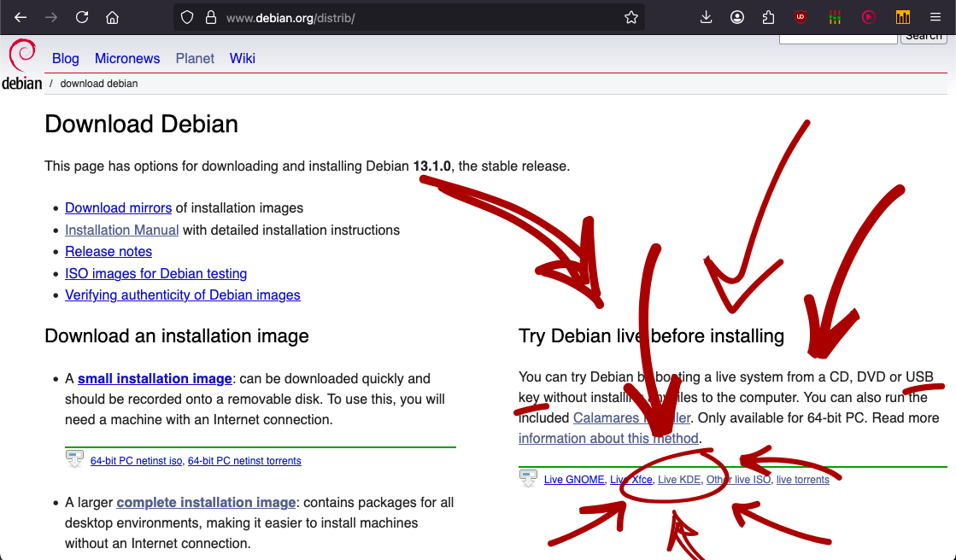Open the tracking protection shield panel

pyautogui.click(x=187, y=17)
